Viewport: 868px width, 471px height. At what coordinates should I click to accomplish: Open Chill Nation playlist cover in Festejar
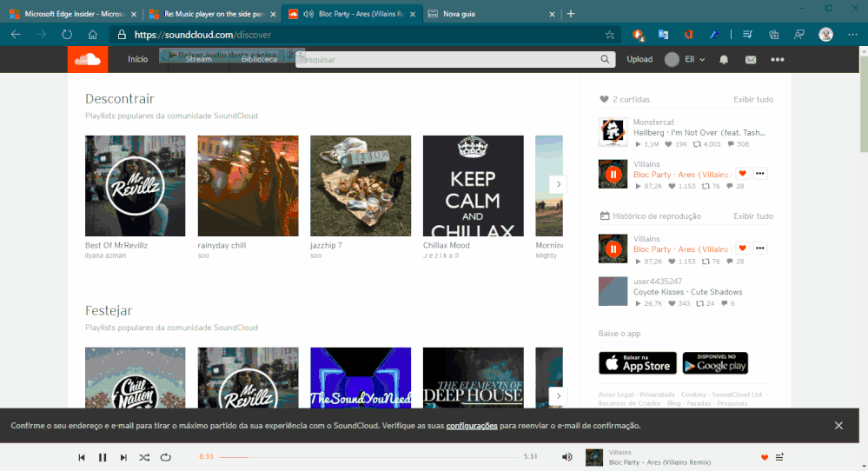pos(135,378)
